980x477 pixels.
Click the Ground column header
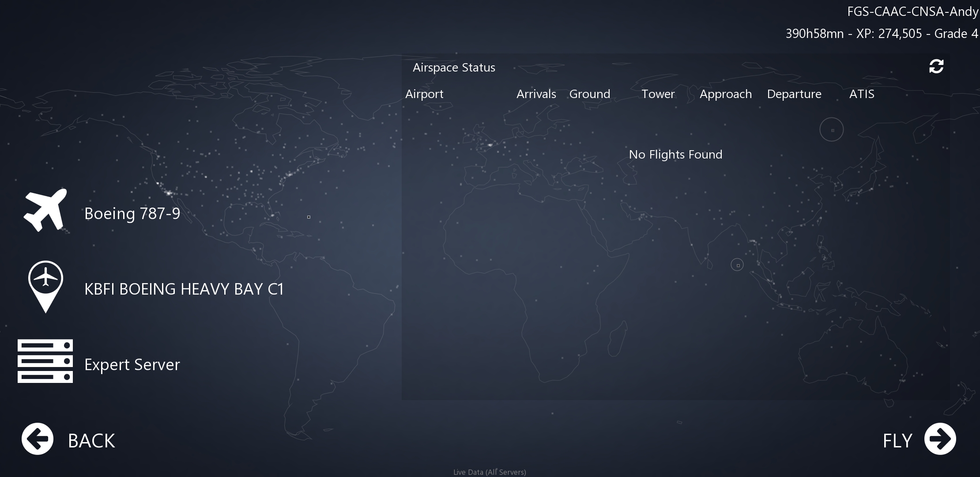pos(589,94)
